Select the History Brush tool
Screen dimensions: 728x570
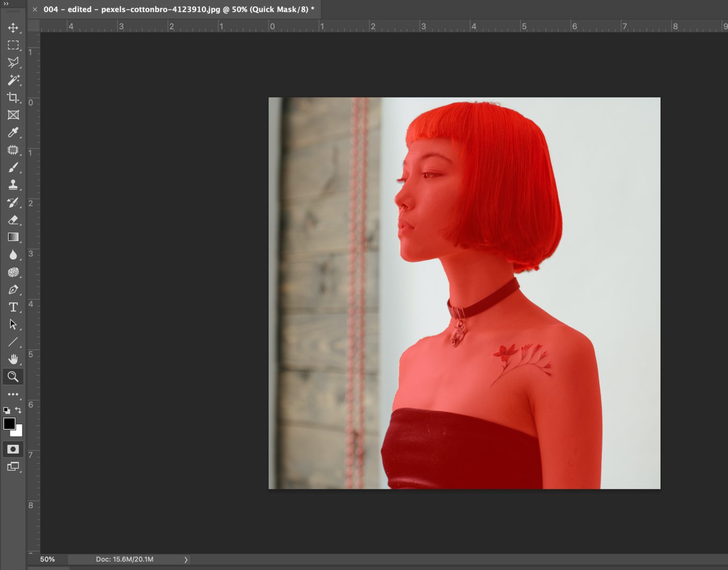(x=13, y=202)
